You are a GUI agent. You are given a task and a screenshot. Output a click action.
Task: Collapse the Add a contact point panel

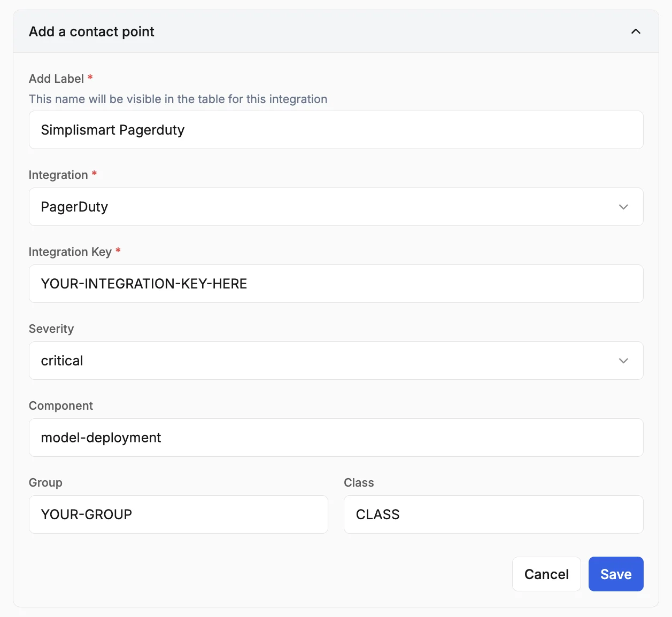[636, 32]
